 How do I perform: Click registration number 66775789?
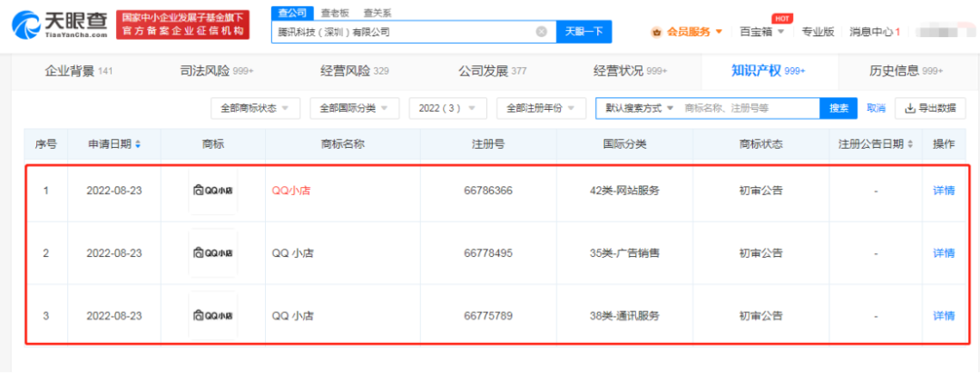pos(488,316)
